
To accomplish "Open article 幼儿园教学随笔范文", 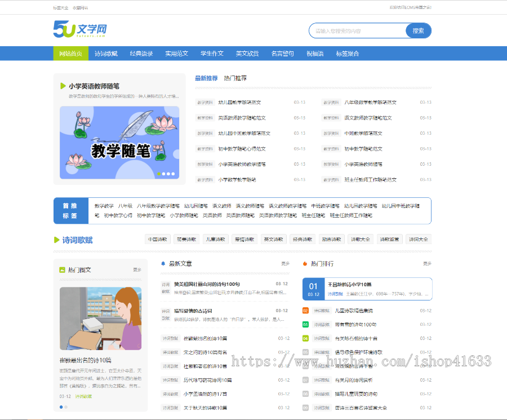I will click(239, 103).
